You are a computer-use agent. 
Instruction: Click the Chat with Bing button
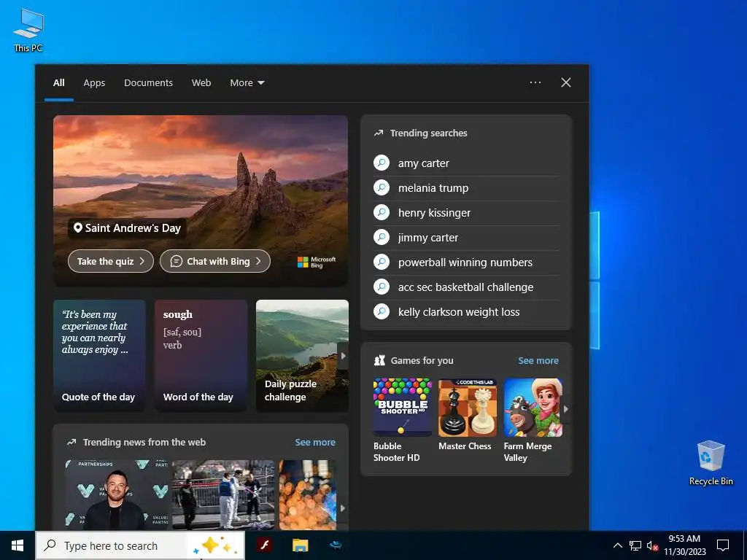point(215,261)
